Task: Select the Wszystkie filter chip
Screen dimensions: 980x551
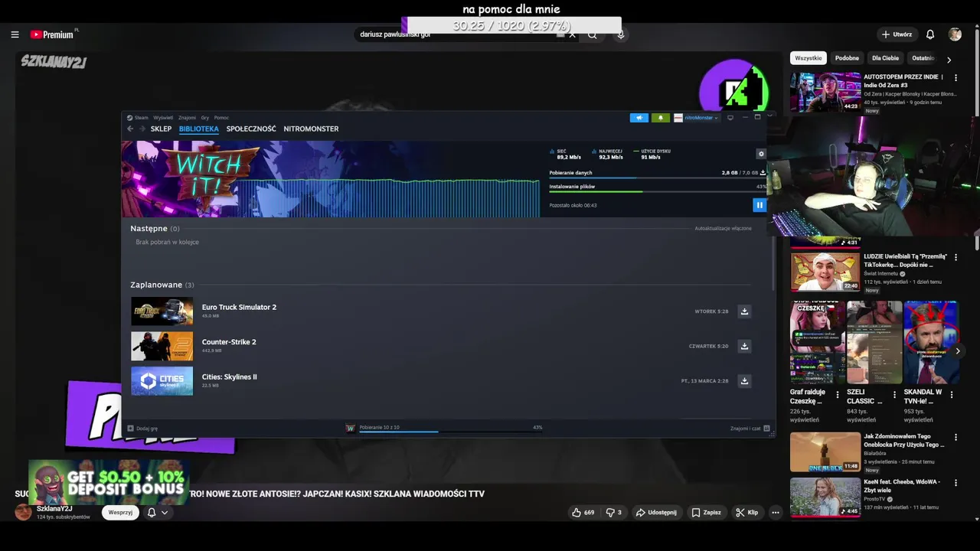Action: point(808,58)
